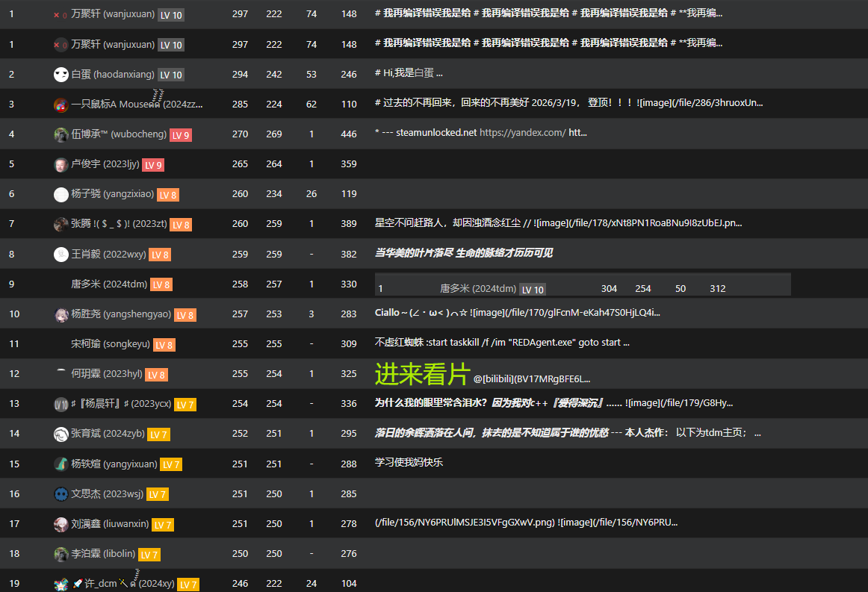
Task: Click 白蛋 (haodanxiang) panda avatar icon
Action: pos(61,75)
